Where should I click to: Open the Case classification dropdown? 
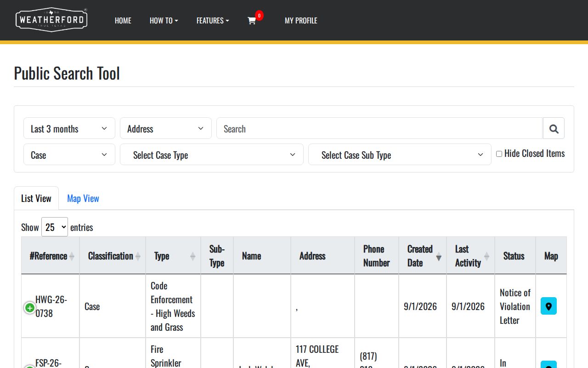point(69,155)
